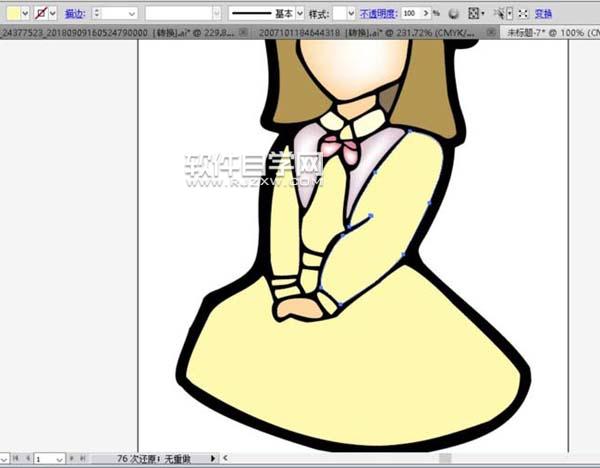600x468 pixels.
Task: Expand the opacity slider arrow
Action: (426, 13)
